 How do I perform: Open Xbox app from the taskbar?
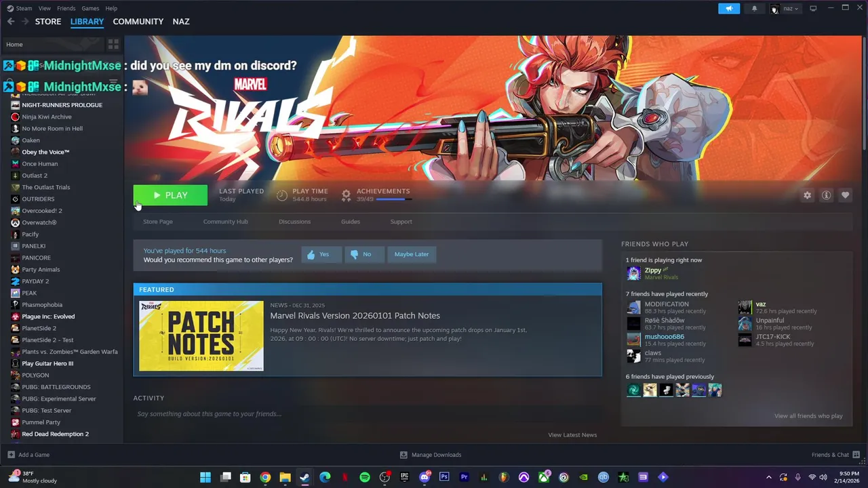click(544, 477)
